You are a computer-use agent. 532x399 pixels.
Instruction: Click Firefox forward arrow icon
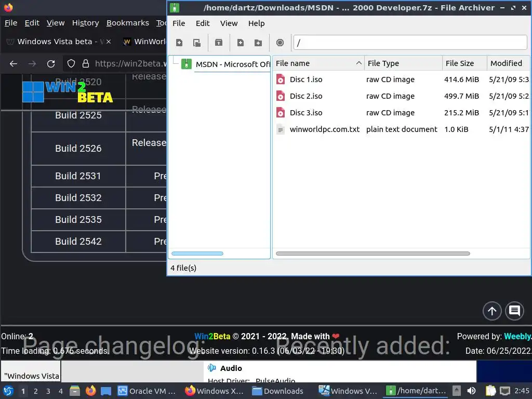click(x=32, y=64)
